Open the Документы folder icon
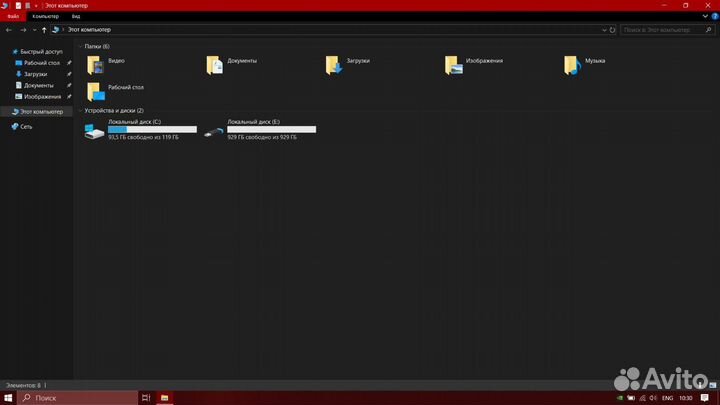The height and width of the screenshot is (405, 720). 215,65
